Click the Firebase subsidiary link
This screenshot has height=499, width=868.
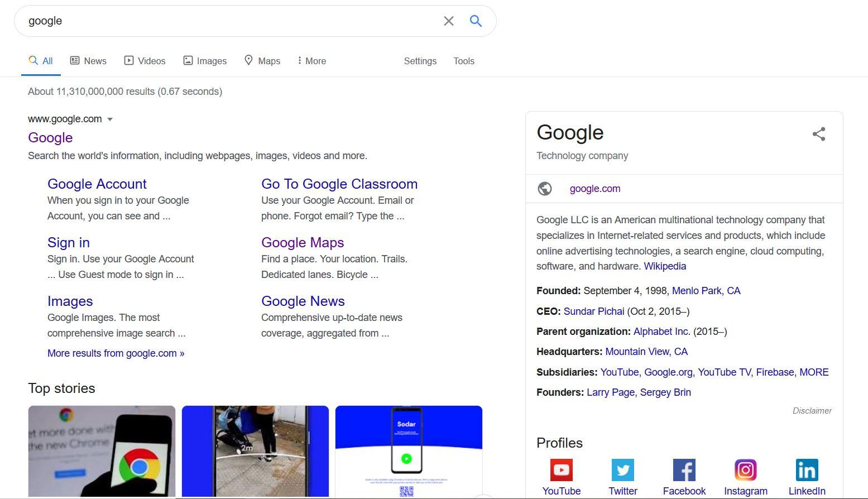tap(775, 372)
